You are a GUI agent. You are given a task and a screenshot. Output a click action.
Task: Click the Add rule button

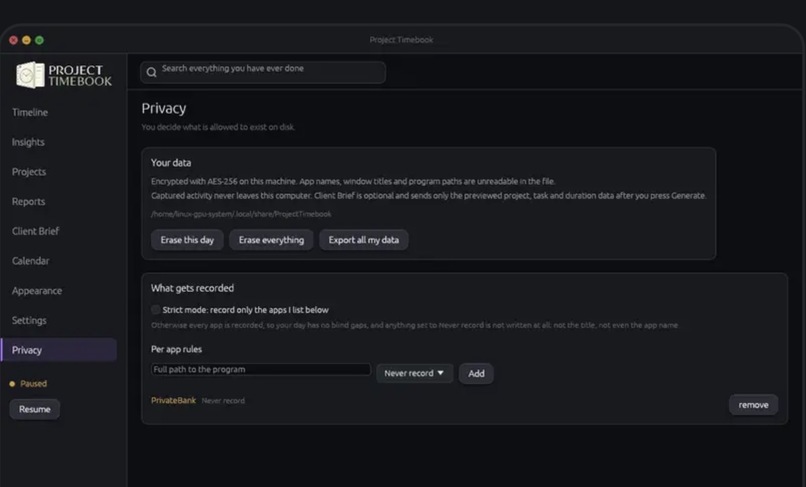click(x=476, y=373)
